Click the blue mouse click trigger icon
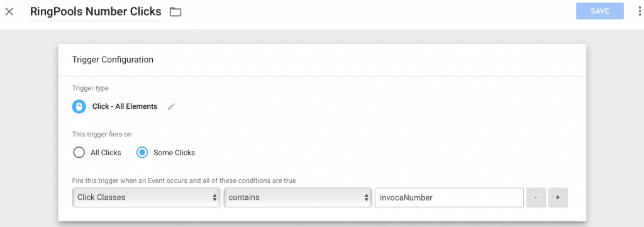Screen dimensions: 644x227 tap(79, 107)
